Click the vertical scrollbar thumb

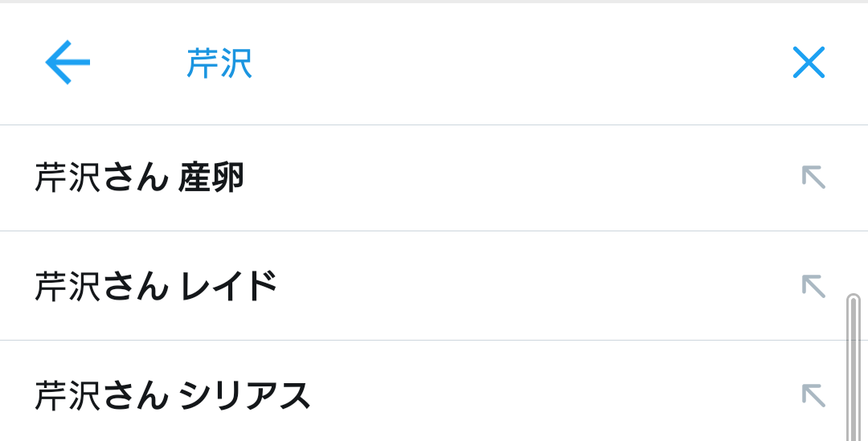[x=853, y=367]
